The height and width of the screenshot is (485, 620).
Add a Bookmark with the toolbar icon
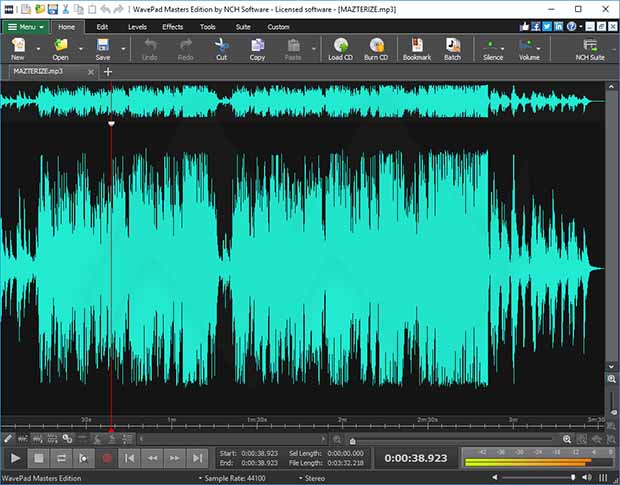pyautogui.click(x=417, y=49)
